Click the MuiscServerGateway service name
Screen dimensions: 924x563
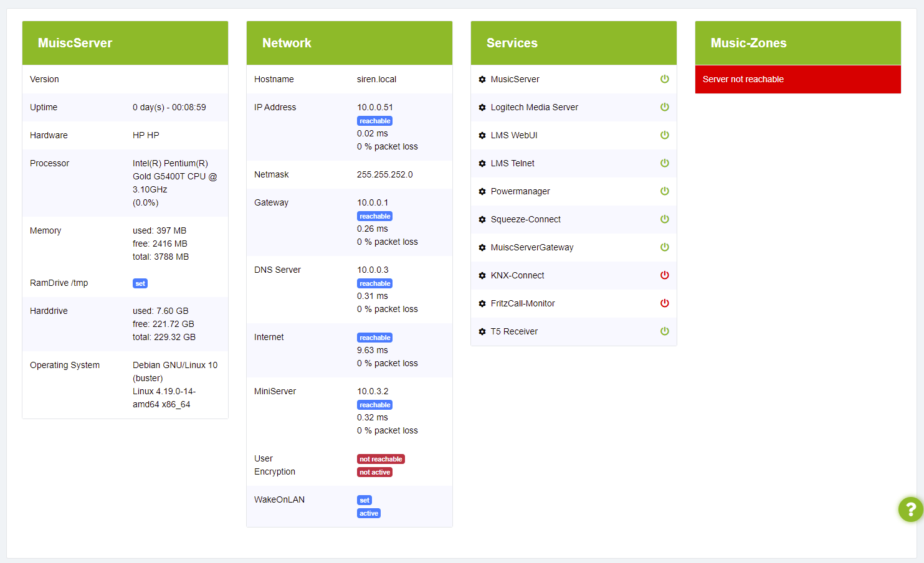coord(532,248)
